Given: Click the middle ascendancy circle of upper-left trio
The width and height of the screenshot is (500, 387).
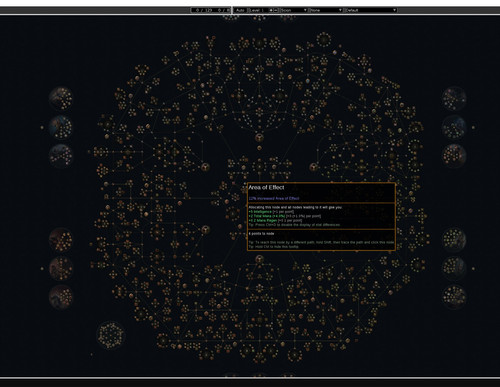Looking at the screenshot, I should (61, 127).
